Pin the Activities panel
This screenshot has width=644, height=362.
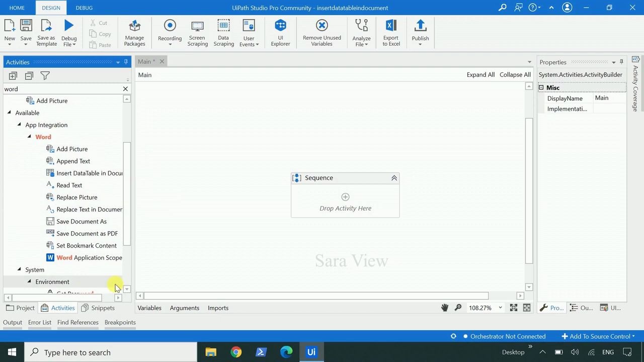[126, 62]
